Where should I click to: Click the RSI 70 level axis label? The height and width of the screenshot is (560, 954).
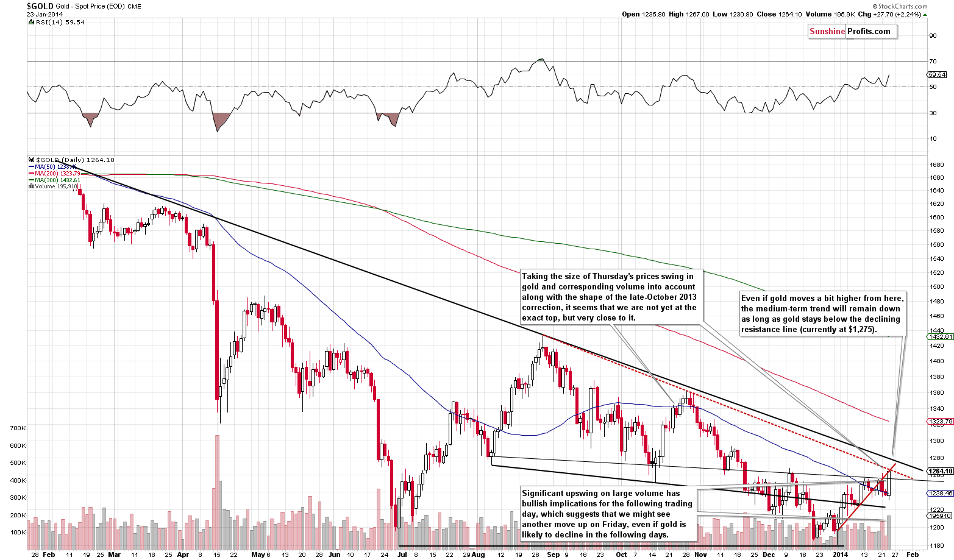[933, 62]
